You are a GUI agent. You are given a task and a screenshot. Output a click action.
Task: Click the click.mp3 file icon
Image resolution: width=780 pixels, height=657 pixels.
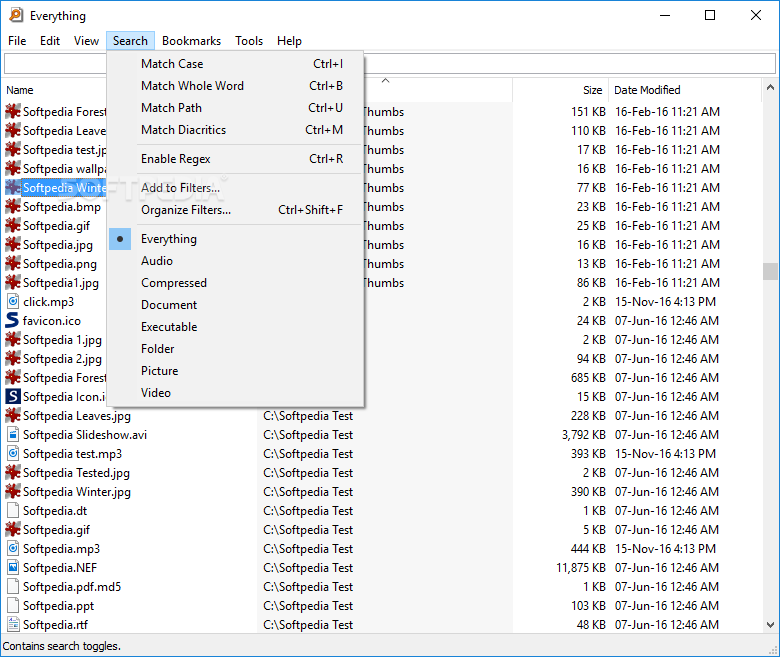pos(13,301)
